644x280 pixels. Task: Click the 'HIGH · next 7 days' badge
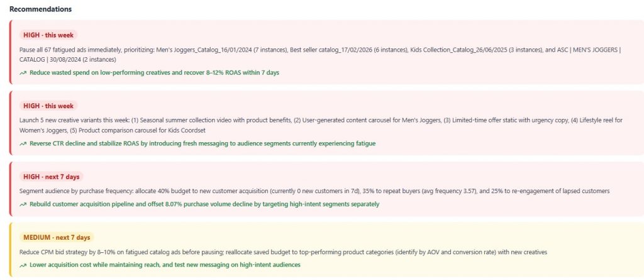[52, 177]
